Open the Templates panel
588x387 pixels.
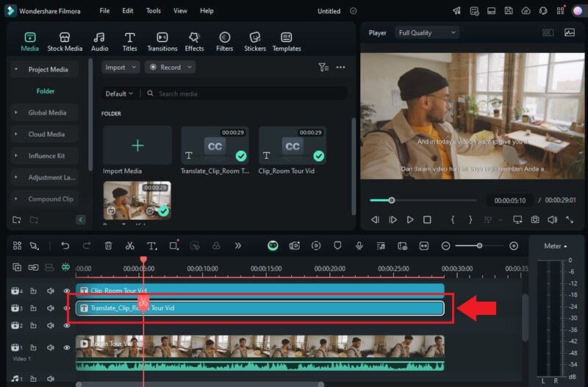[287, 42]
